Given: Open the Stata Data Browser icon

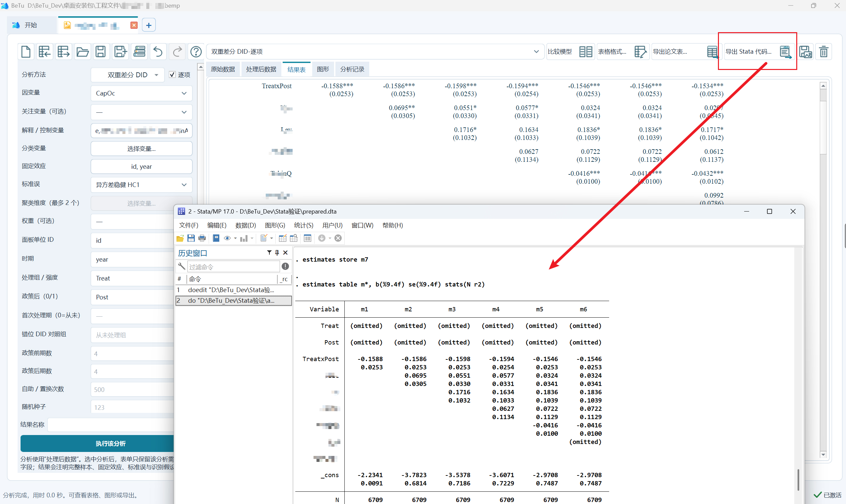Looking at the screenshot, I should point(294,238).
